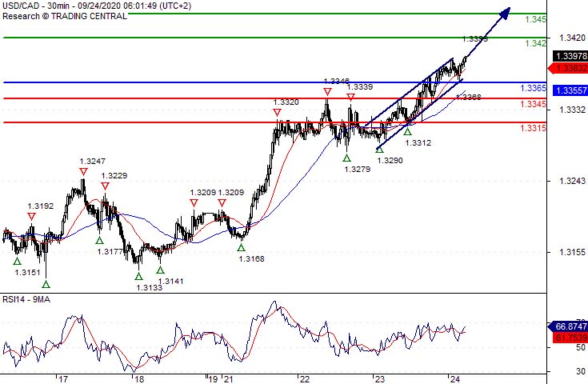Select the date 18 on time axis
588x384 pixels.
[x=139, y=379]
